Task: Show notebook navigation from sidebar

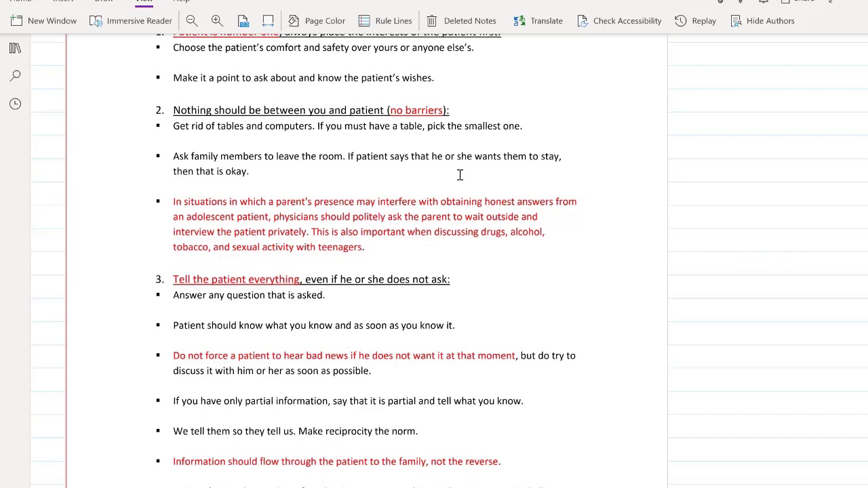Action: pyautogui.click(x=15, y=48)
